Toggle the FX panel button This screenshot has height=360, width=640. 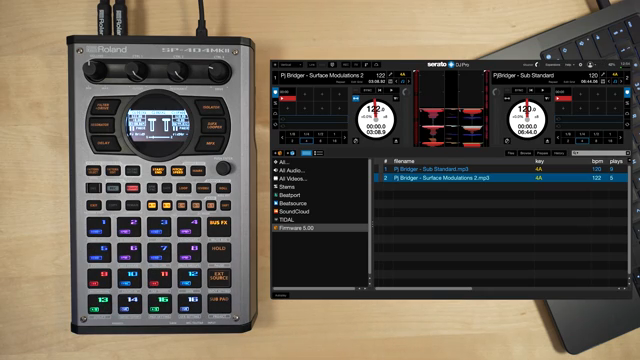(356, 64)
